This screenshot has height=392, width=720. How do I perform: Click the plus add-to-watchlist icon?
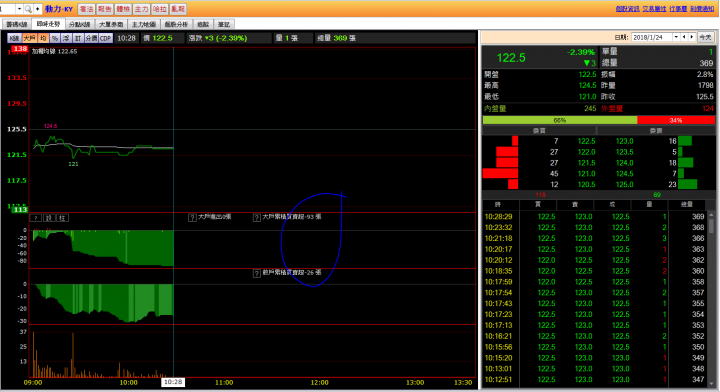tap(38, 9)
